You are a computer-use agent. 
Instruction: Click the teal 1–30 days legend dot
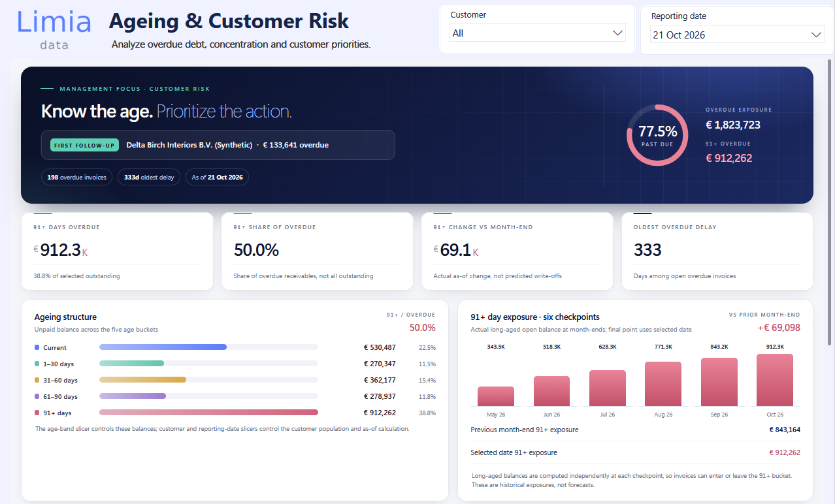(x=37, y=364)
